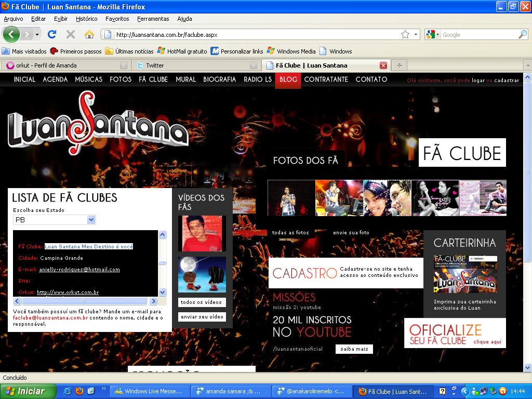Click the anielly-rodrigues email link
The image size is (532, 399).
79,270
